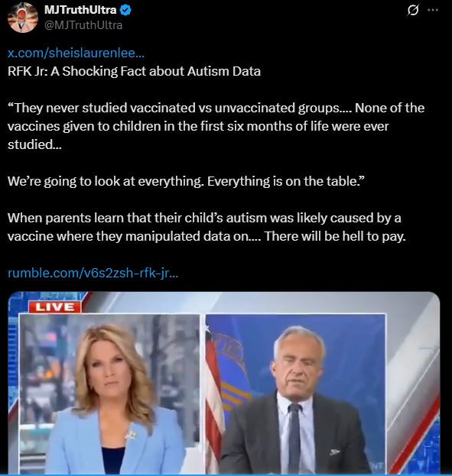Click the red LIVE badge in video
Screen dimensions: 452x476
click(x=55, y=307)
